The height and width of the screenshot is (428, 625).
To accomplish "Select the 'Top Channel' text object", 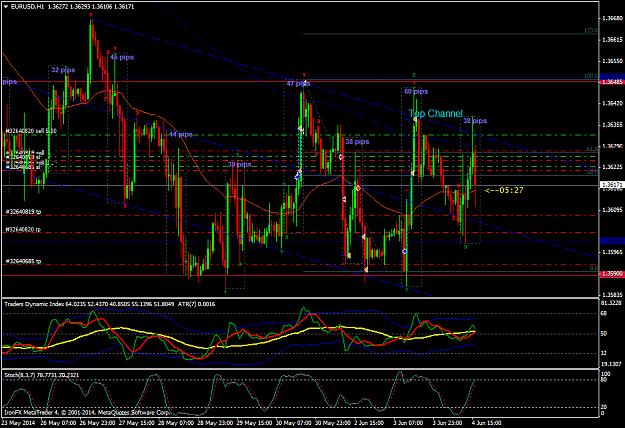I will (436, 114).
